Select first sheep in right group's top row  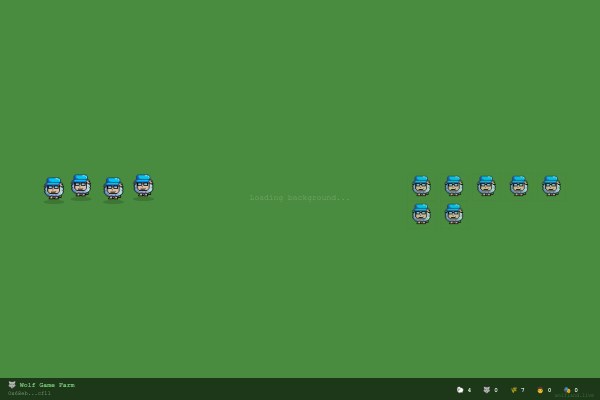click(x=421, y=186)
